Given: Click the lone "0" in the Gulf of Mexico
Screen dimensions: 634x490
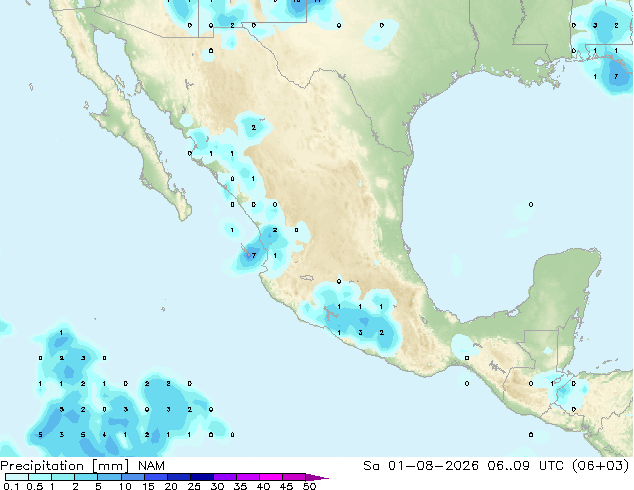Looking at the screenshot, I should pos(531,205).
